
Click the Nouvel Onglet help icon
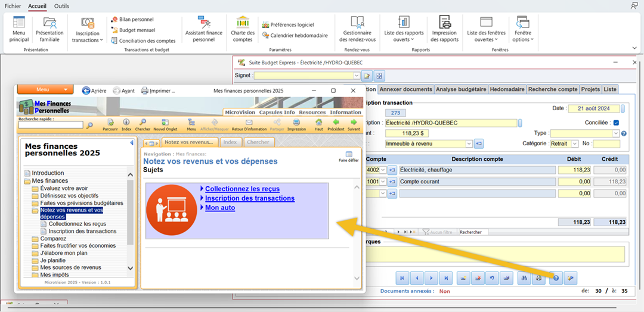coord(165,123)
